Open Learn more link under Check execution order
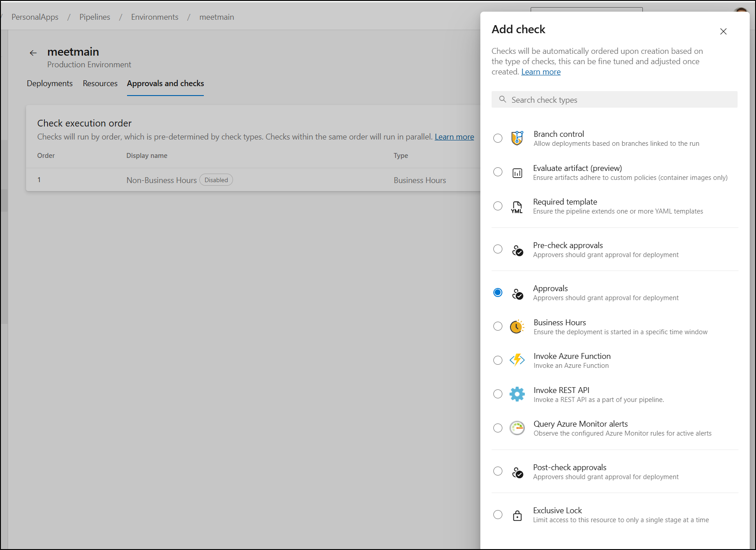The image size is (756, 550). coord(454,137)
